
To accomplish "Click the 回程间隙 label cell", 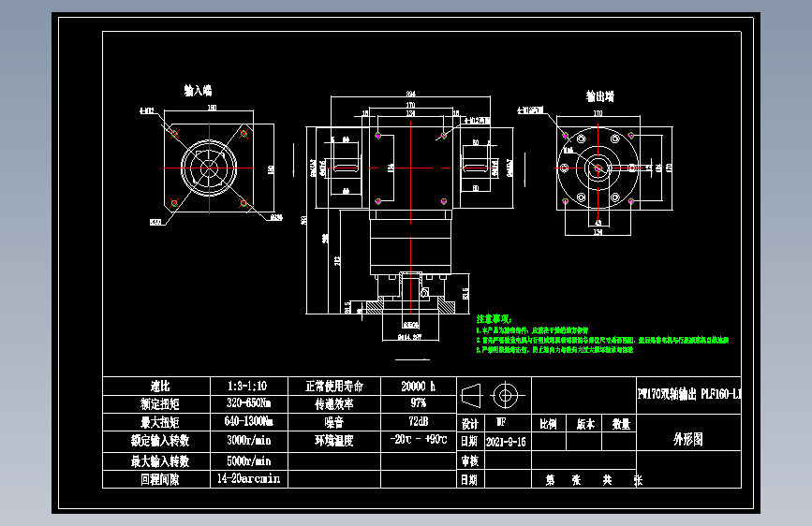I will [x=156, y=479].
